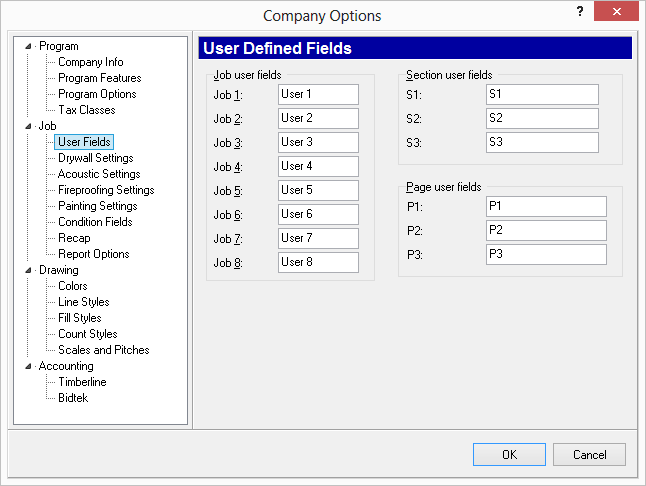This screenshot has height=486, width=646.
Task: Go to Condition Fields
Action: click(x=95, y=222)
